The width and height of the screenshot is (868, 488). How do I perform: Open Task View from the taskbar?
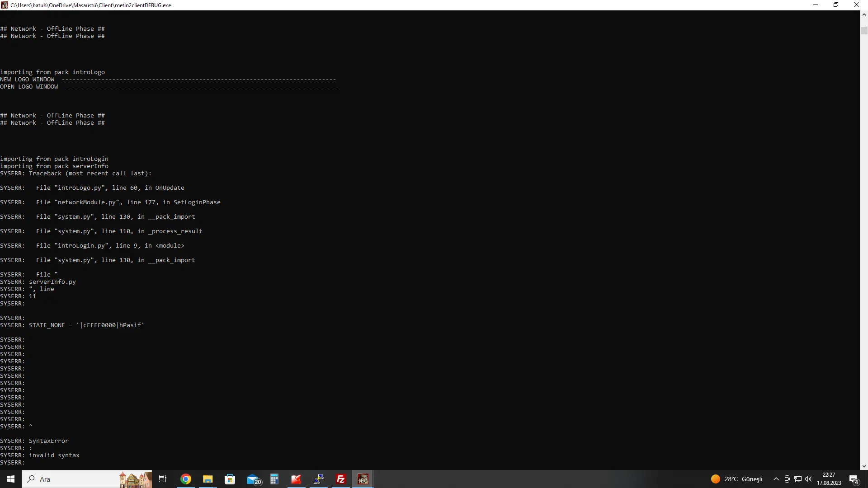click(x=163, y=479)
